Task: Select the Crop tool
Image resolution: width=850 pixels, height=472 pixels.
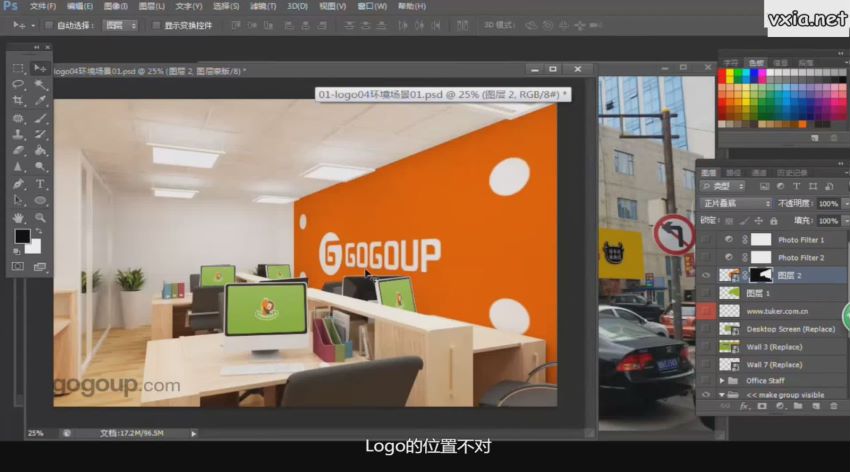Action: coord(18,101)
